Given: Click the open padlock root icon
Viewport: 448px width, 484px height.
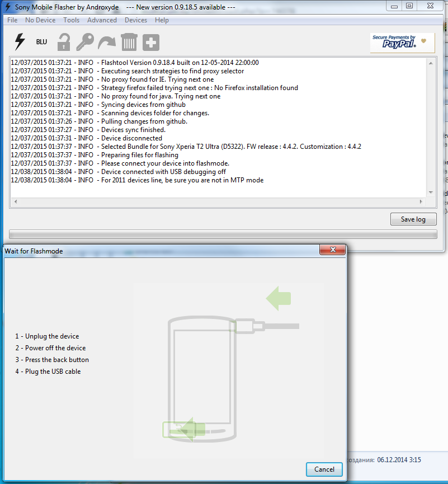Looking at the screenshot, I should click(64, 43).
